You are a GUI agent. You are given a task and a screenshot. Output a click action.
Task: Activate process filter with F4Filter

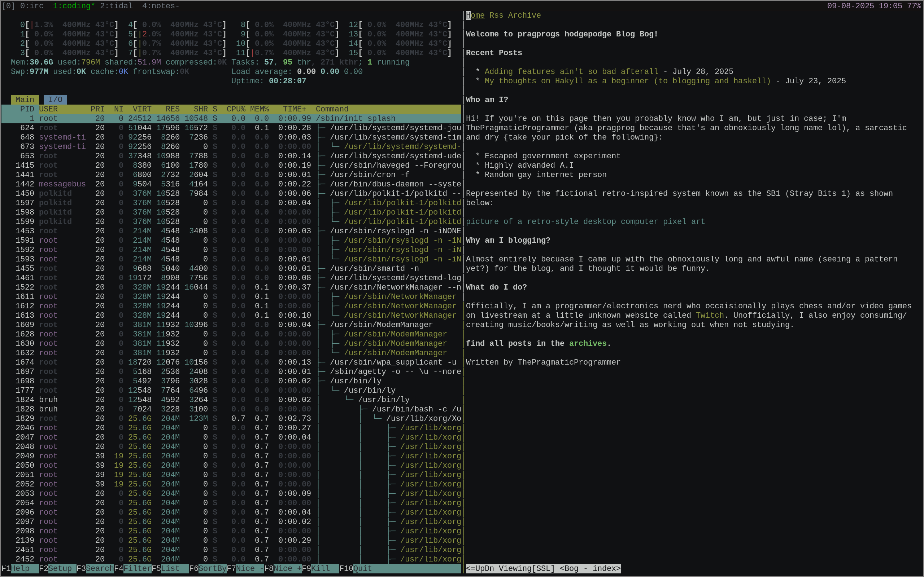(x=134, y=568)
